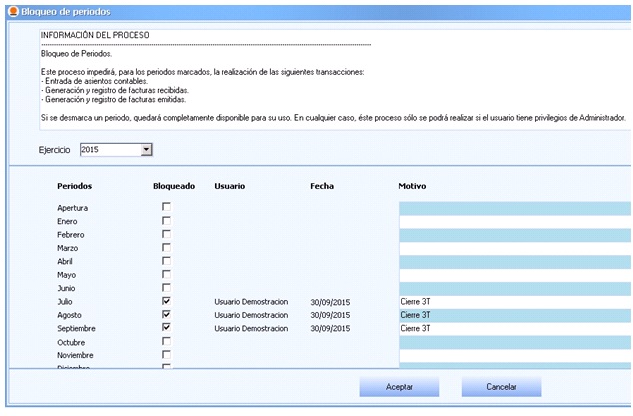Toggle the Abril bloqueado checkbox
Image resolution: width=633 pixels, height=416 pixels.
[166, 261]
